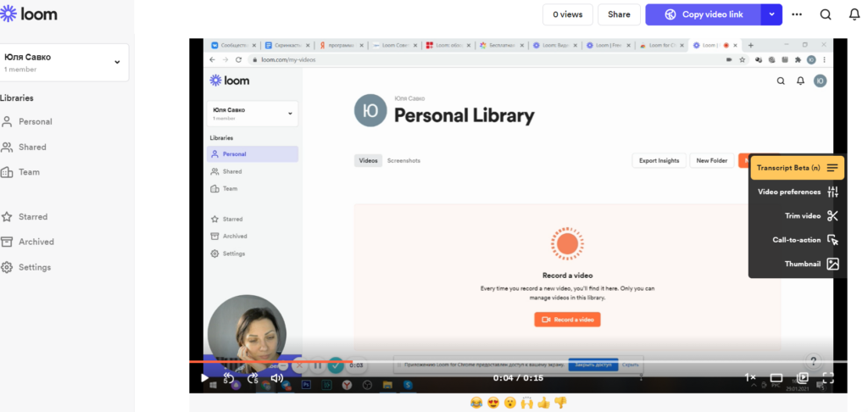Skip forward 5 seconds in the video

point(253,377)
